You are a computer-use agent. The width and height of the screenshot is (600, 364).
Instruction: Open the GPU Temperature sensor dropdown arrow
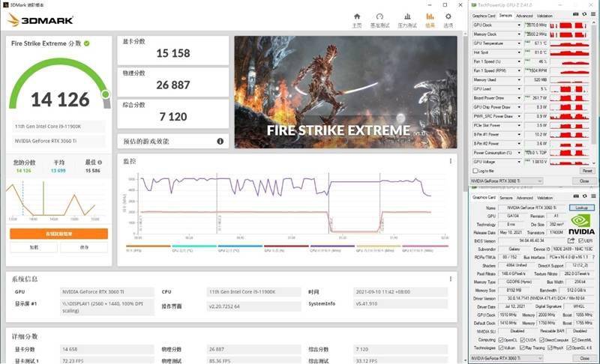tap(519, 43)
